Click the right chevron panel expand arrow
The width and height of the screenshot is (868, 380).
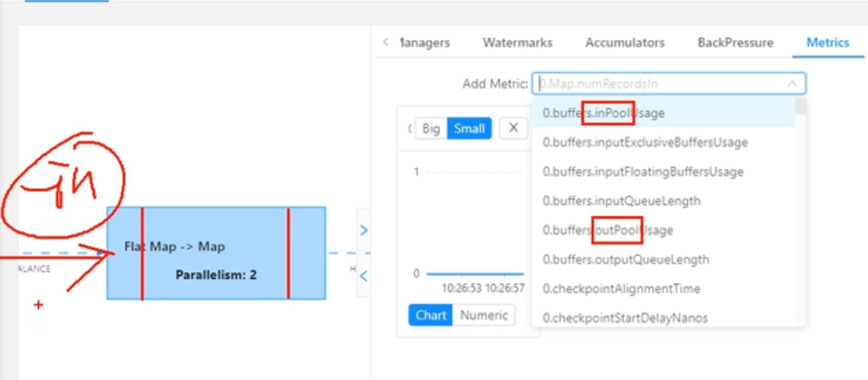point(363,230)
